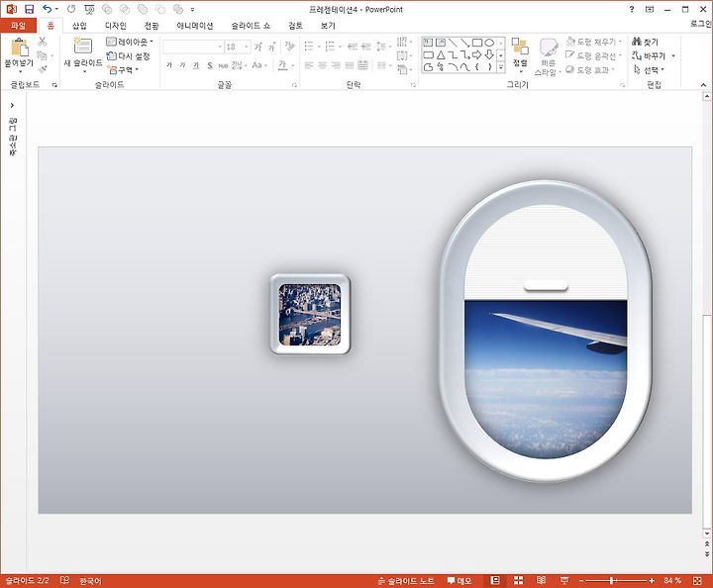
Task: Toggle normal view in status bar
Action: pos(495,580)
